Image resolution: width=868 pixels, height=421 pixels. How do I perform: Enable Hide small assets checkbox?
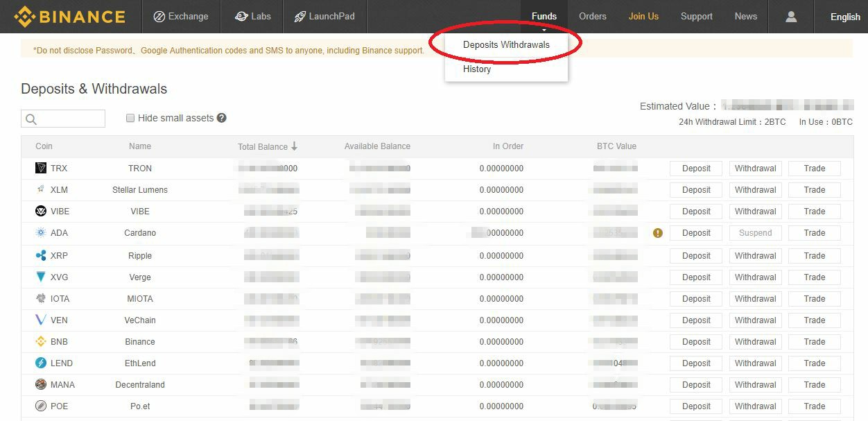[130, 118]
